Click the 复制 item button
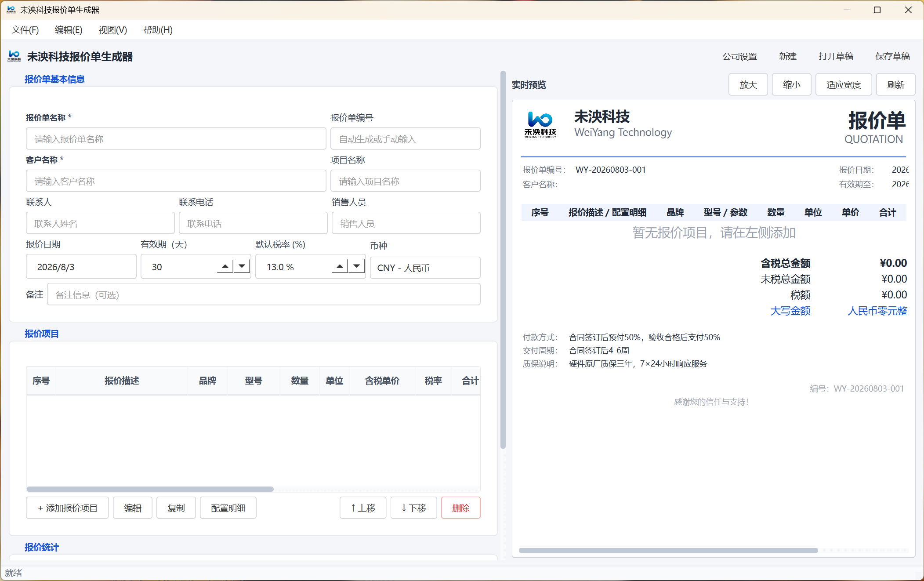924x581 pixels. click(176, 508)
